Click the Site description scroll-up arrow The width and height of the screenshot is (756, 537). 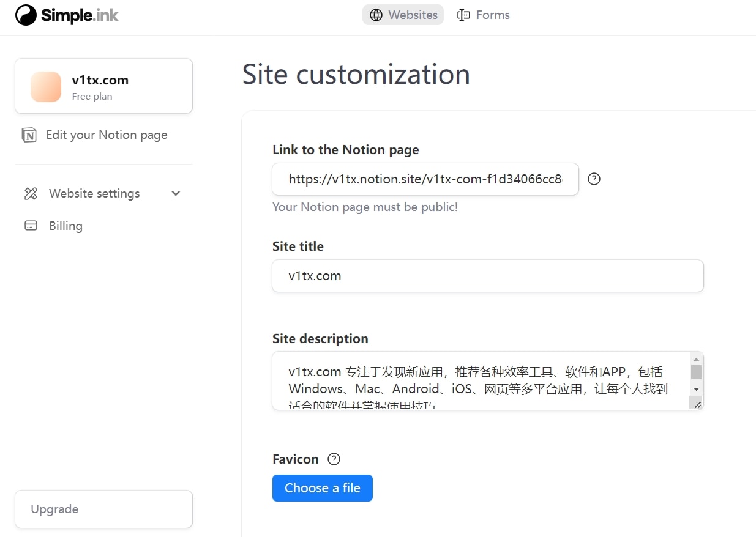click(x=696, y=358)
